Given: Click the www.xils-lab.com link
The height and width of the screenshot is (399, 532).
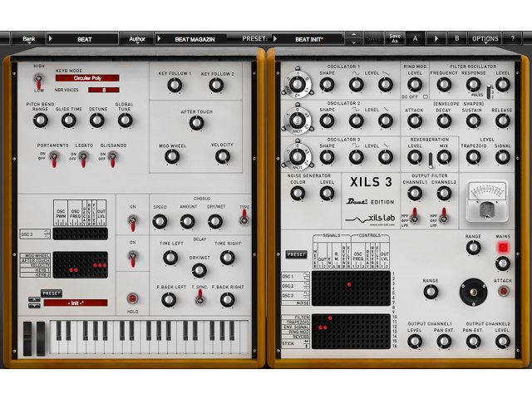Looking at the screenshot, I should pyautogui.click(x=382, y=224).
